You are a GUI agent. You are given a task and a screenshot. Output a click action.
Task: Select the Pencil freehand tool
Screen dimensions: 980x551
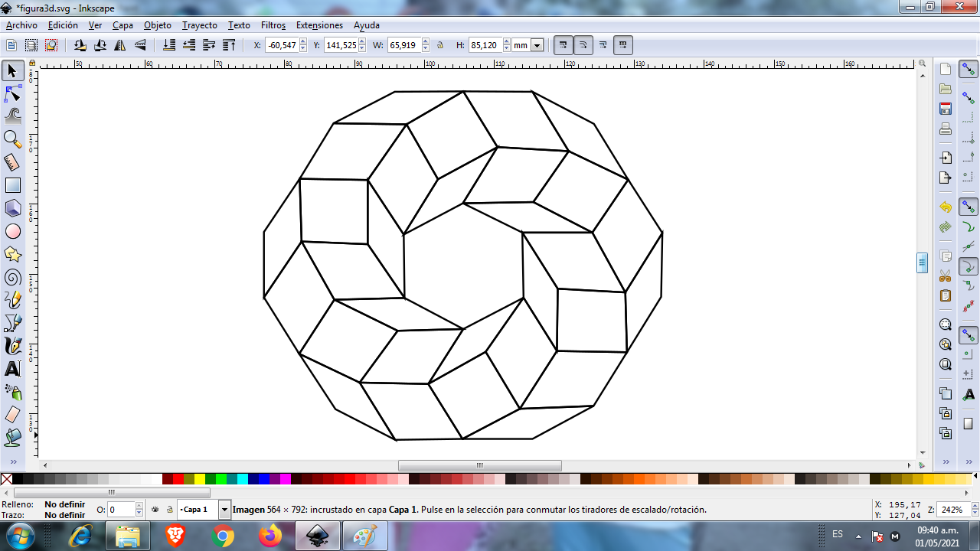coord(12,300)
